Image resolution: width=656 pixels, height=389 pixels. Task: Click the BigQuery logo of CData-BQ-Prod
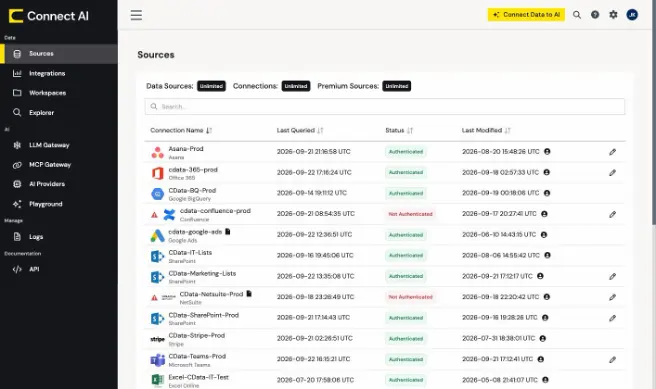(157, 194)
